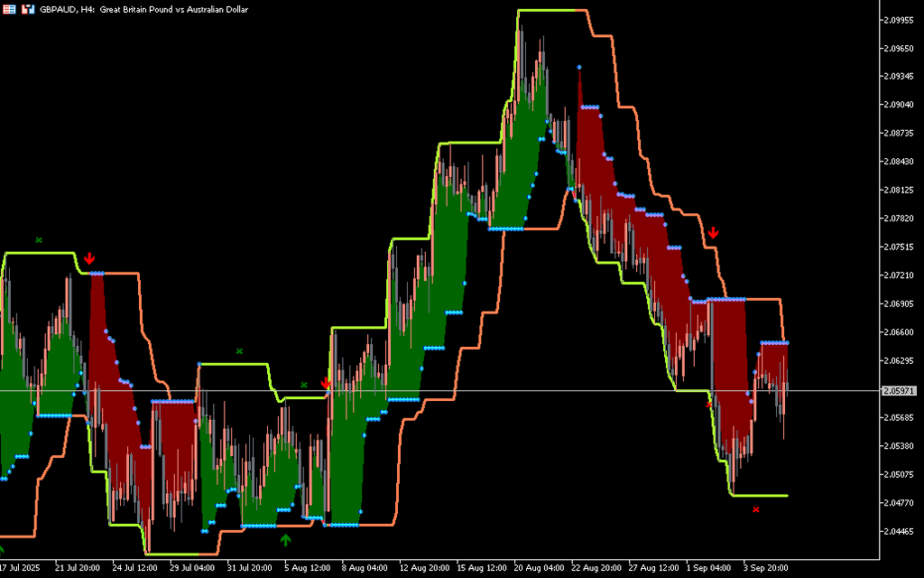
Task: Click the red-blue bar chart icon beside the title
Action: 28,9
